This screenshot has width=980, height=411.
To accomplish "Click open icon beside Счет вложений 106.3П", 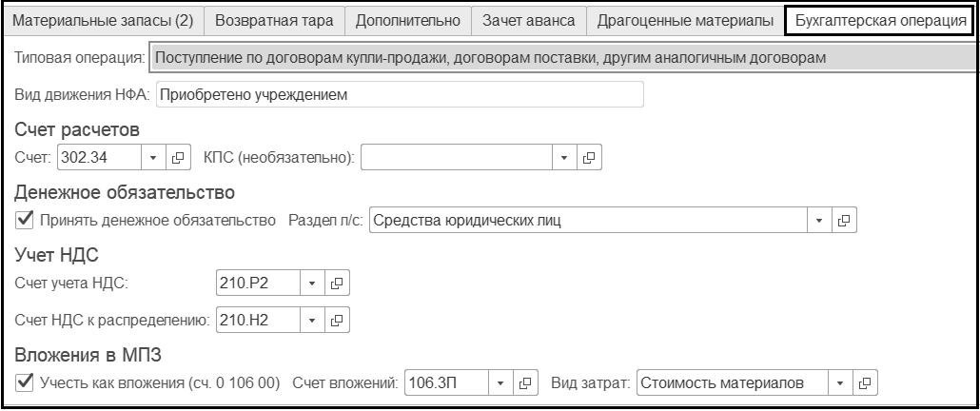I will point(526,382).
